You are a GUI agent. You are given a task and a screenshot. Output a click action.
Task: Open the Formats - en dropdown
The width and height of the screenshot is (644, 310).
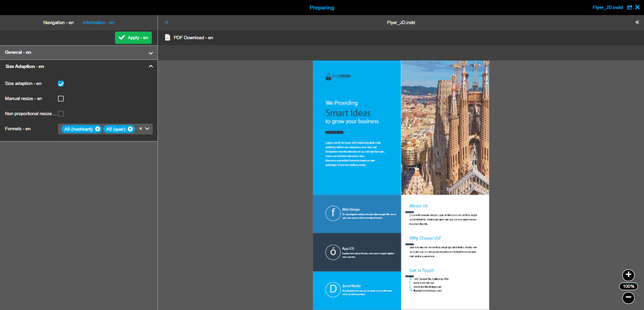pos(147,129)
